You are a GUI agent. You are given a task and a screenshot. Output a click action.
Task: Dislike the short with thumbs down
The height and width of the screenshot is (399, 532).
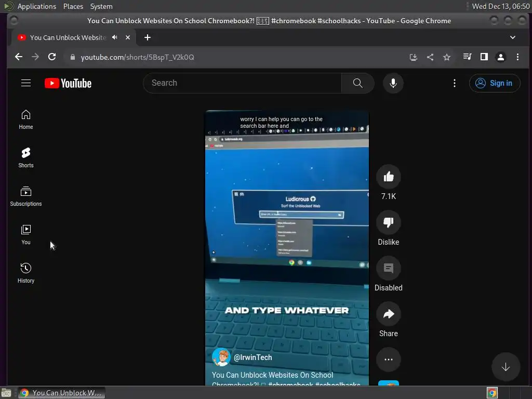click(389, 222)
